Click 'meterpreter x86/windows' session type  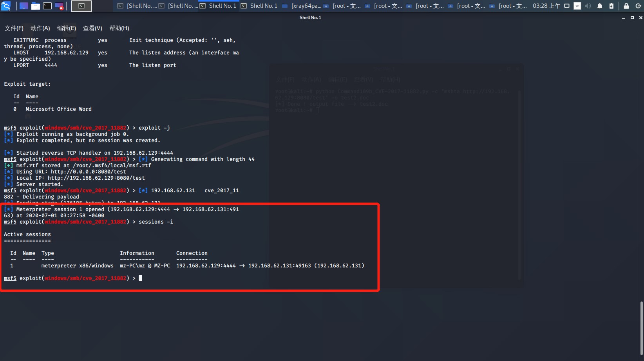coord(78,265)
